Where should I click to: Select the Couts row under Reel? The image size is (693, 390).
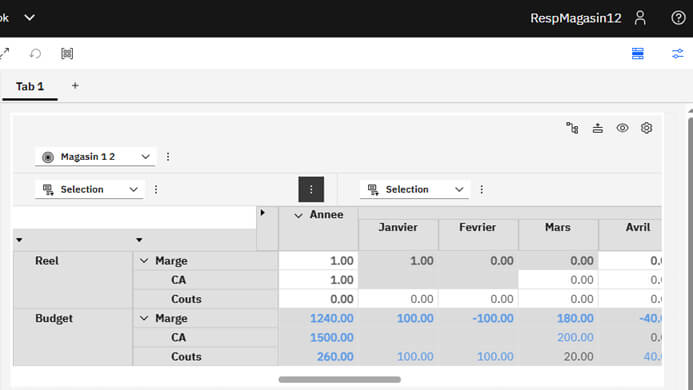[206, 299]
